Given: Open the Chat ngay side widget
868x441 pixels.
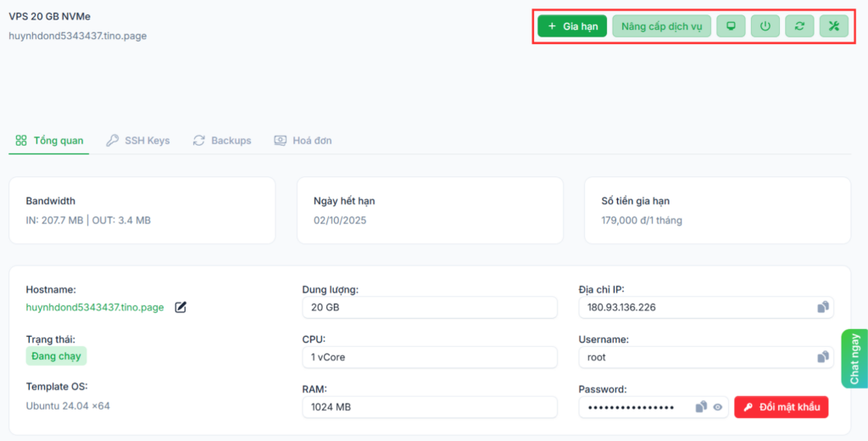Looking at the screenshot, I should coord(854,359).
